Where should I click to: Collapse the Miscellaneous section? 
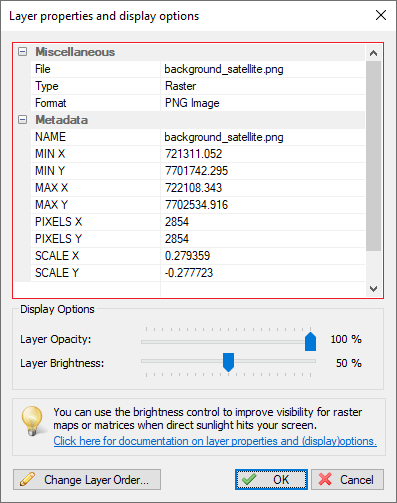(22, 52)
